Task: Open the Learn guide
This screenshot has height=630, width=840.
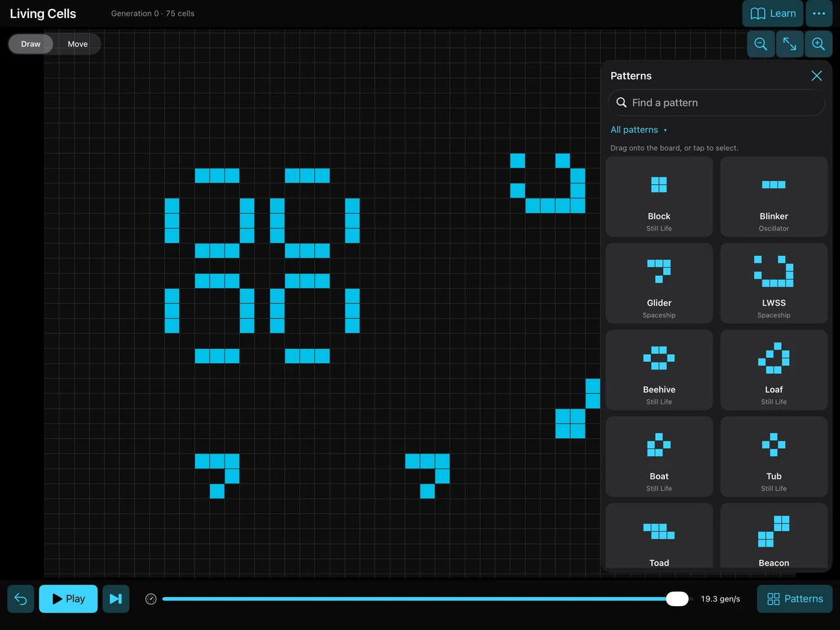Action: pyautogui.click(x=773, y=14)
